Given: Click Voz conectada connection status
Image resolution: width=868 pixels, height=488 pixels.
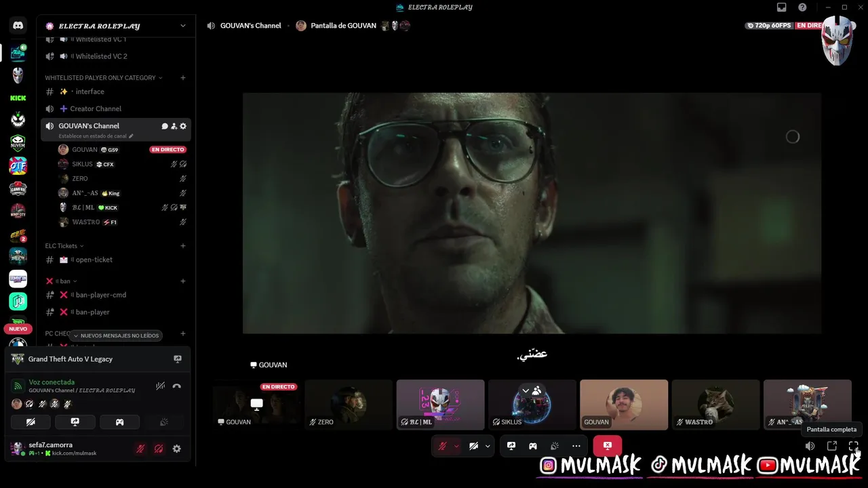Looking at the screenshot, I should pyautogui.click(x=52, y=382).
